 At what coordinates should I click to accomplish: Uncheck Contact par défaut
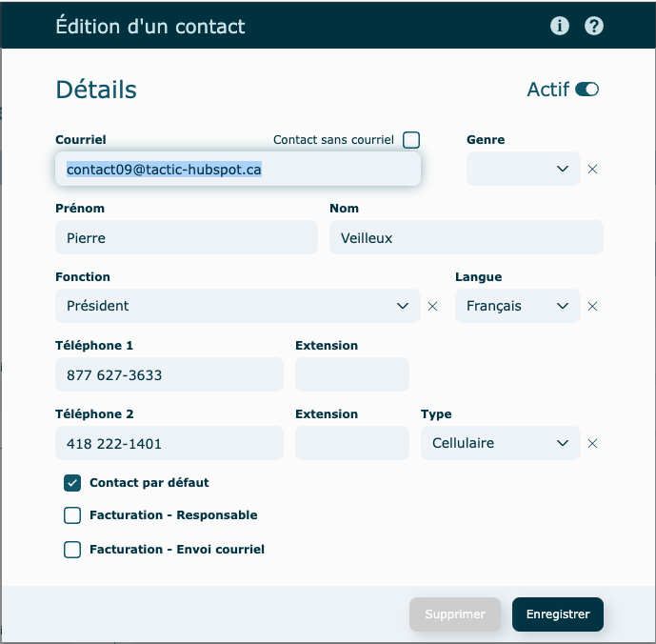coord(72,483)
